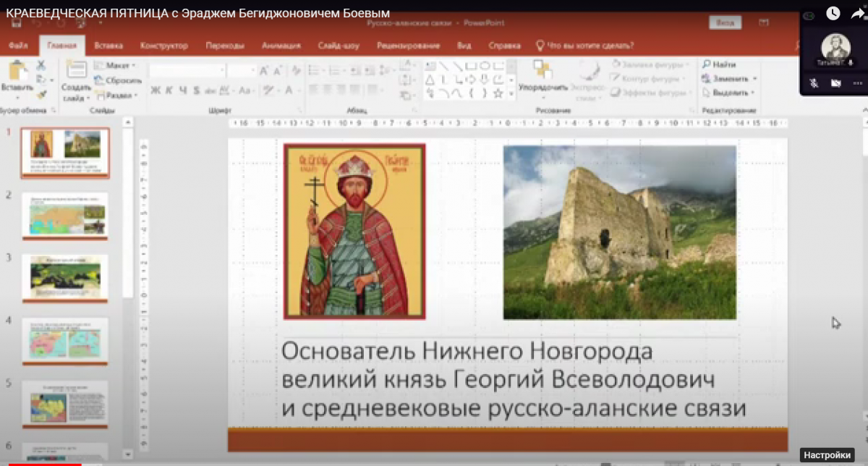The image size is (868, 466).
Task: Open the three-dots more options in call panel
Action: tap(857, 82)
